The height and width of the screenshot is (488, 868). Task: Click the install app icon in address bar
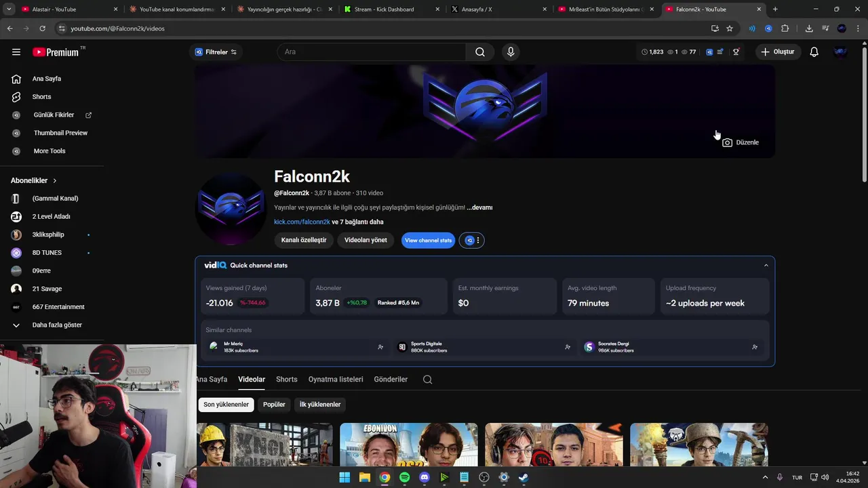click(x=715, y=28)
